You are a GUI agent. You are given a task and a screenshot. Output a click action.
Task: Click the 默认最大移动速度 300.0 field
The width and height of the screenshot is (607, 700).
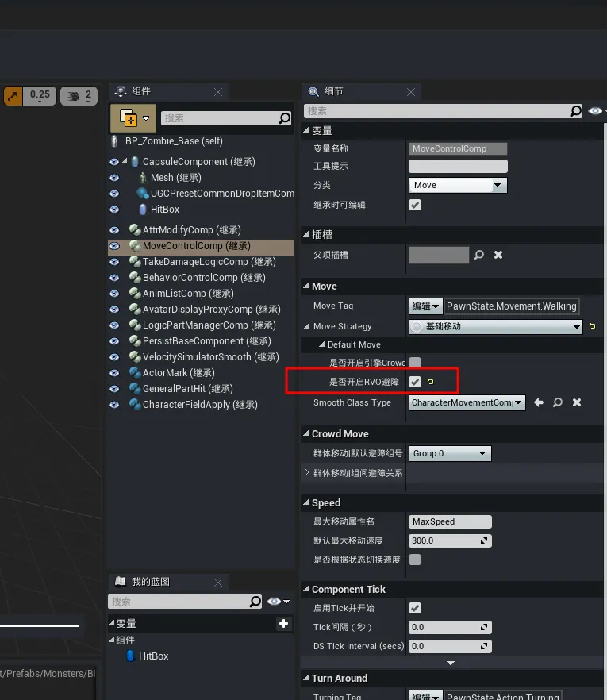pyautogui.click(x=450, y=540)
